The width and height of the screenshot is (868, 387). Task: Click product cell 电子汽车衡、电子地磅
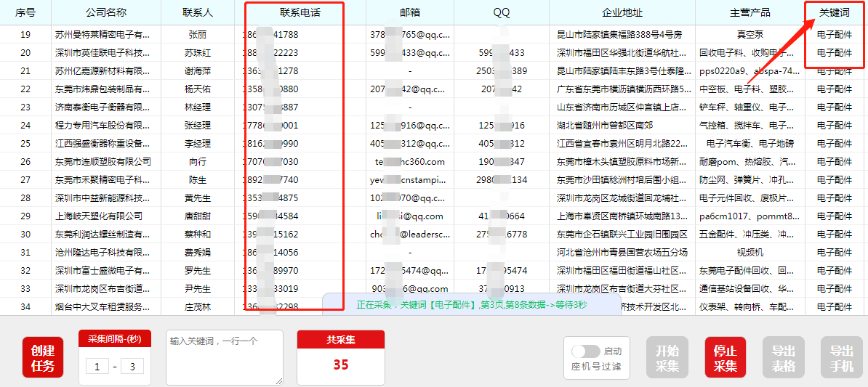tap(750, 144)
